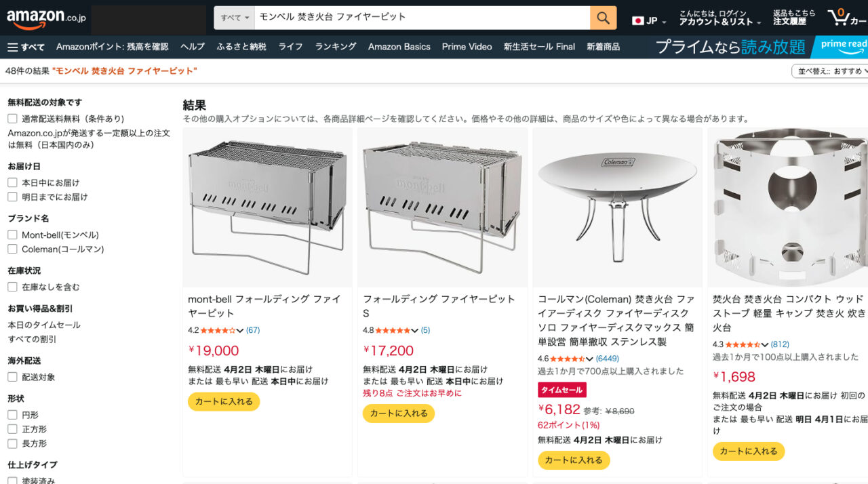Click the search text input field

click(x=420, y=18)
